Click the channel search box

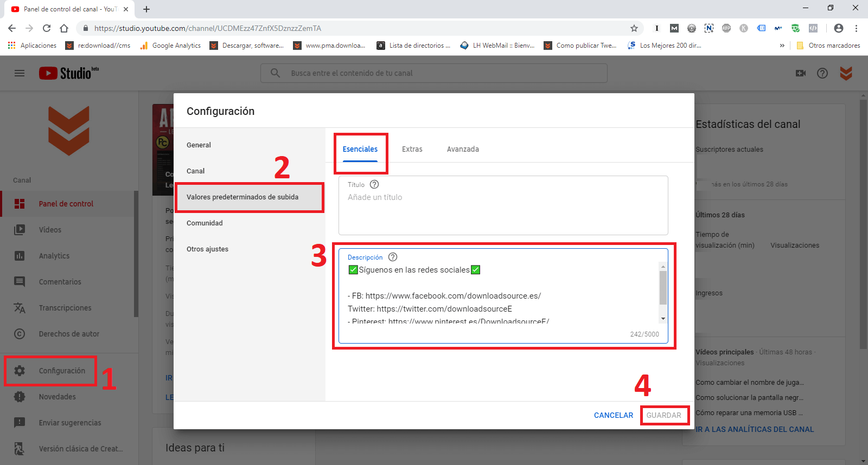(x=434, y=73)
